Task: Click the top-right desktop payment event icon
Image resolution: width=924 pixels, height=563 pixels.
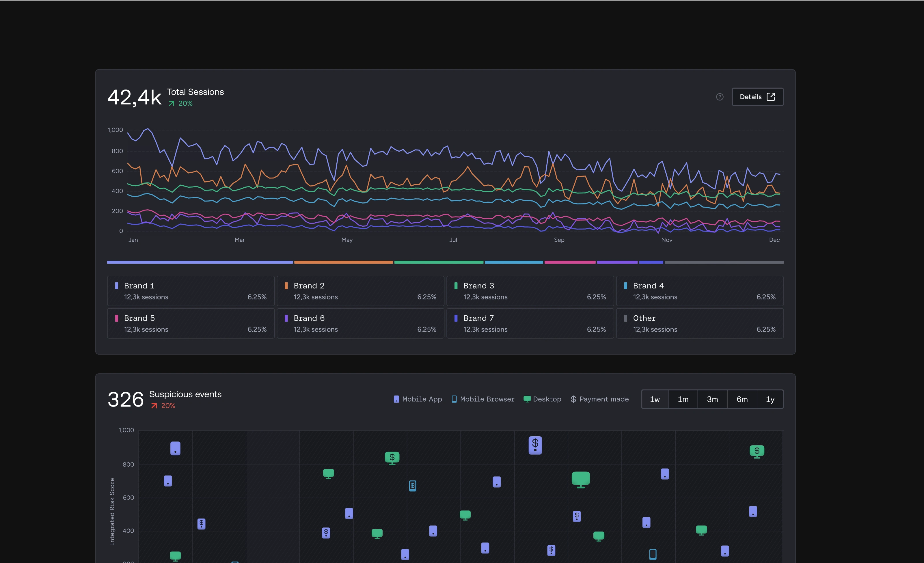Action: pos(757,451)
